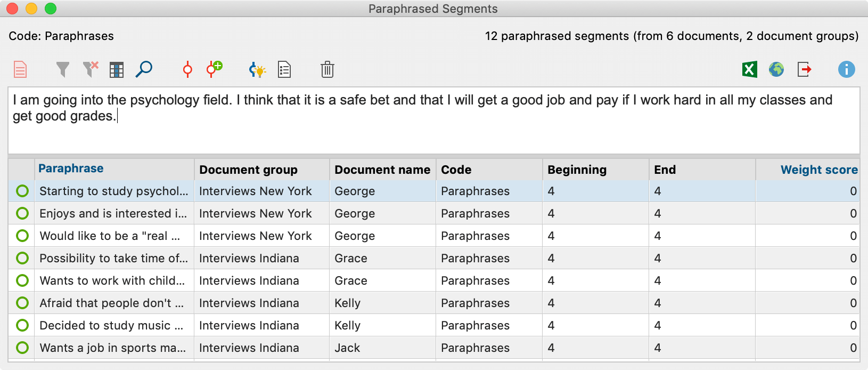Click the Beginning cell in Wants to work with child row

tap(595, 280)
